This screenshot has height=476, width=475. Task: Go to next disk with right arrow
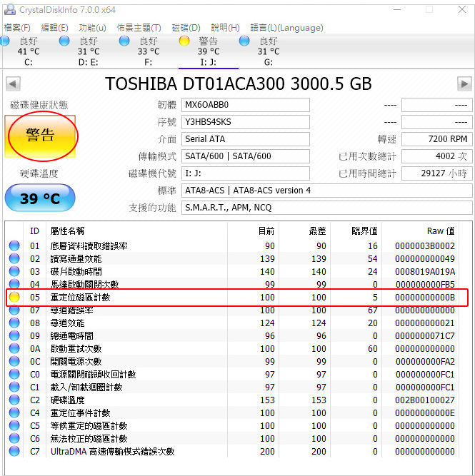point(465,83)
